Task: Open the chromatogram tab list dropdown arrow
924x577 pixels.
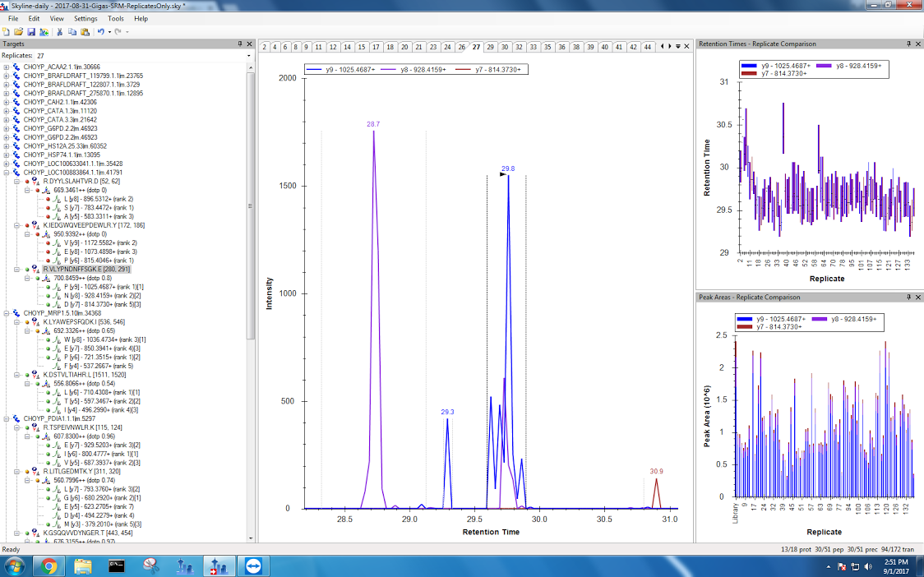Action: pyautogui.click(x=677, y=47)
